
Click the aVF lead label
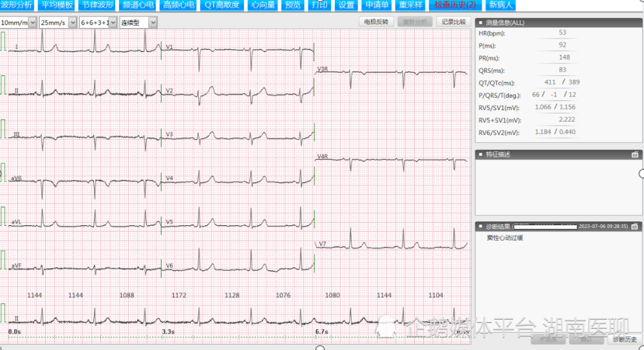pos(16,266)
